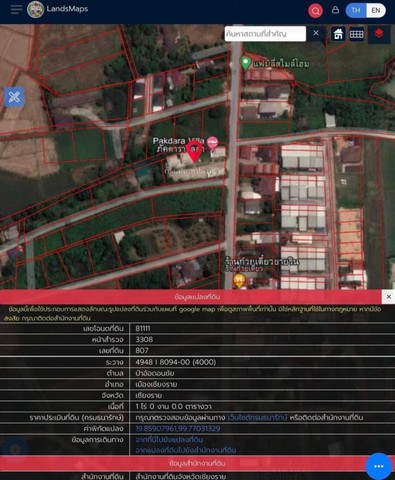Close the ข้อมูลแปลงที่ดิน panel
Image resolution: width=395 pixels, height=480 pixels.
pyautogui.click(x=389, y=297)
